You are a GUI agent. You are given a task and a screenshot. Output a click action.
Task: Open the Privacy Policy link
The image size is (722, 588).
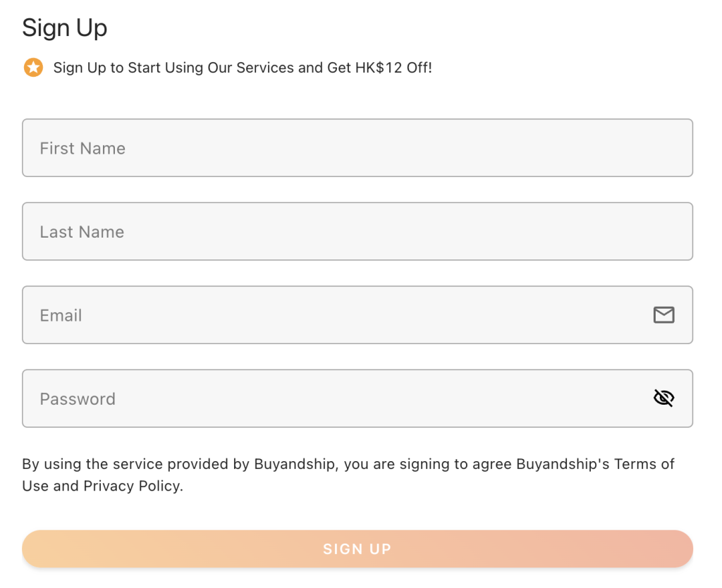coord(132,486)
